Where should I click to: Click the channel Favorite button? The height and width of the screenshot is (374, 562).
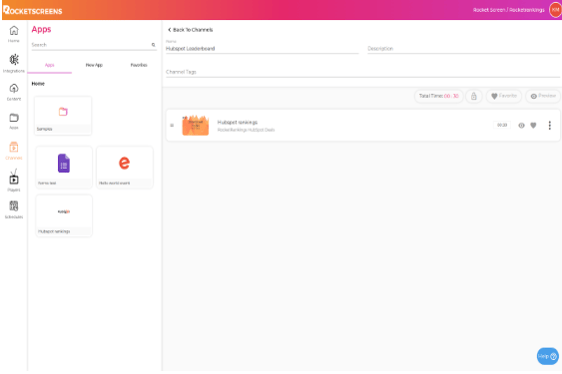(504, 96)
